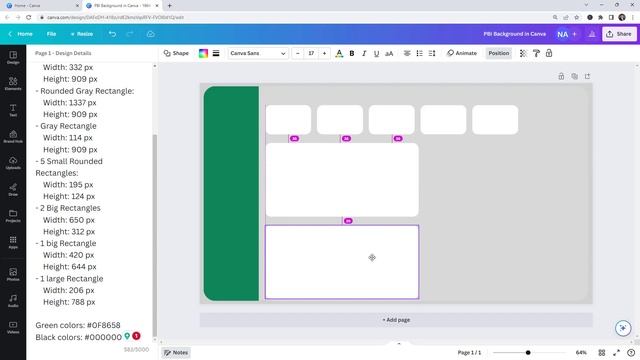Open the 64% zoom level menu

click(x=581, y=352)
